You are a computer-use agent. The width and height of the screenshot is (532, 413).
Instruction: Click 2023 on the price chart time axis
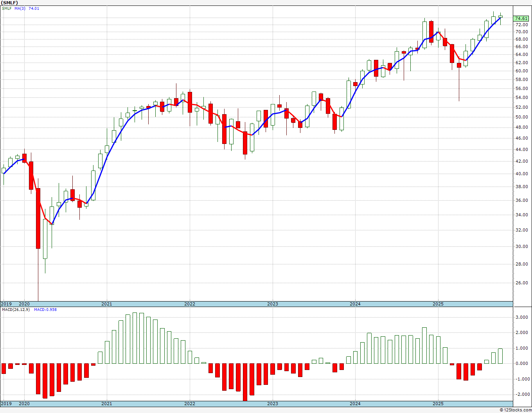pos(273,304)
